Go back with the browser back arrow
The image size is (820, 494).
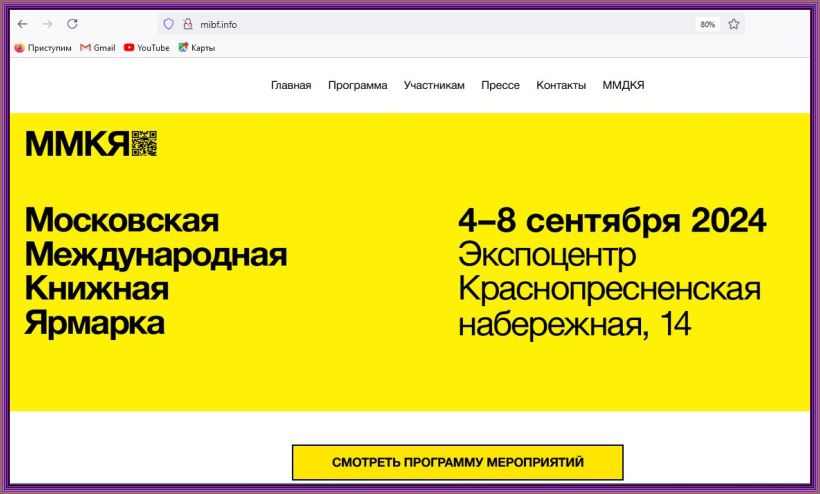(x=22, y=24)
